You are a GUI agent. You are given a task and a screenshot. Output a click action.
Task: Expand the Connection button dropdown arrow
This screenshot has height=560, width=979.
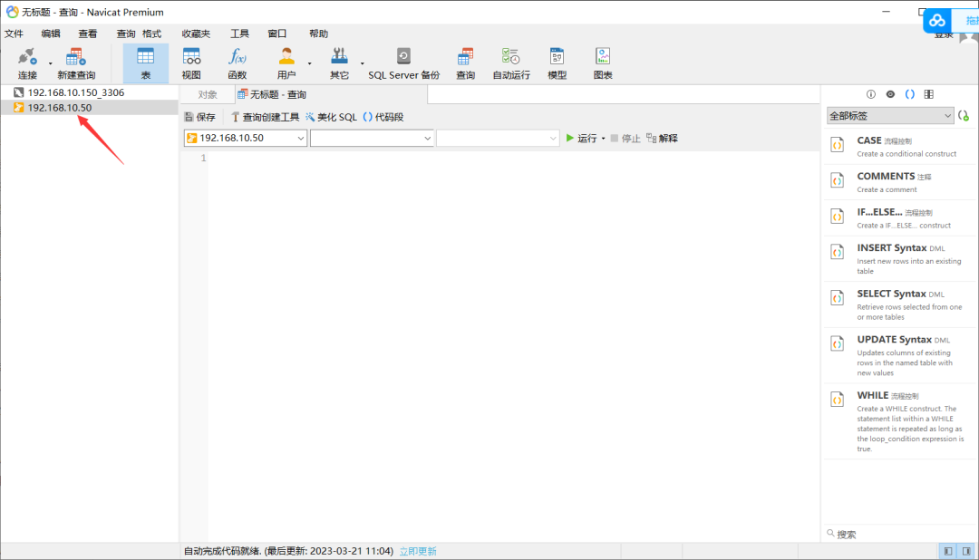(51, 63)
